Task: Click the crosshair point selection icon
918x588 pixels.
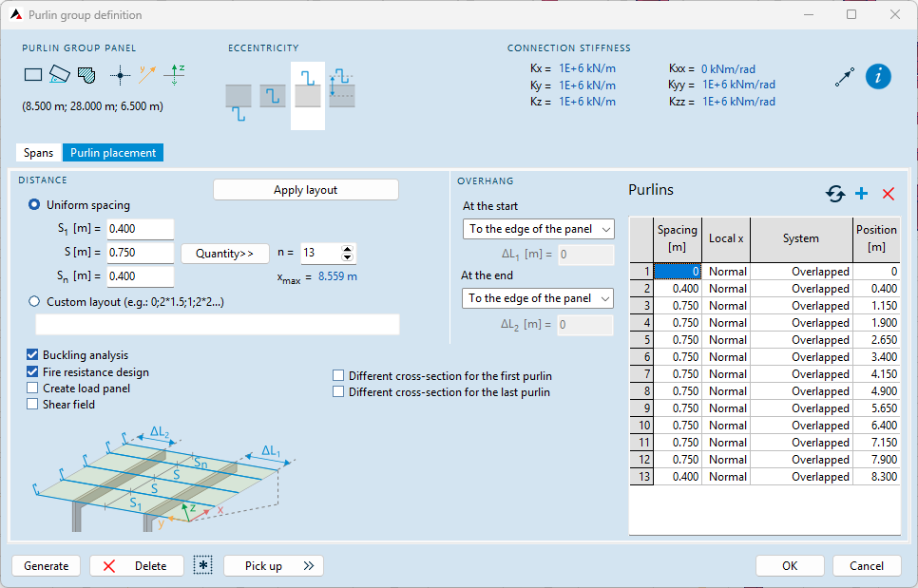Action: (x=120, y=75)
